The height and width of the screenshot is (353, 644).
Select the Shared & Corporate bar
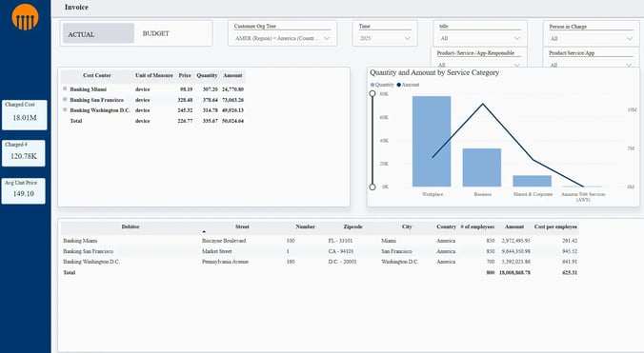(x=533, y=181)
